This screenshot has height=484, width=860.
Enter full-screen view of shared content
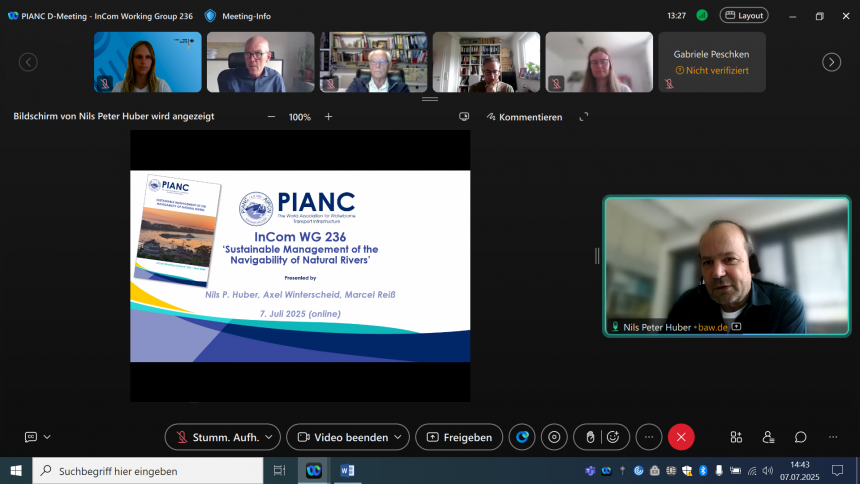pyautogui.click(x=584, y=116)
